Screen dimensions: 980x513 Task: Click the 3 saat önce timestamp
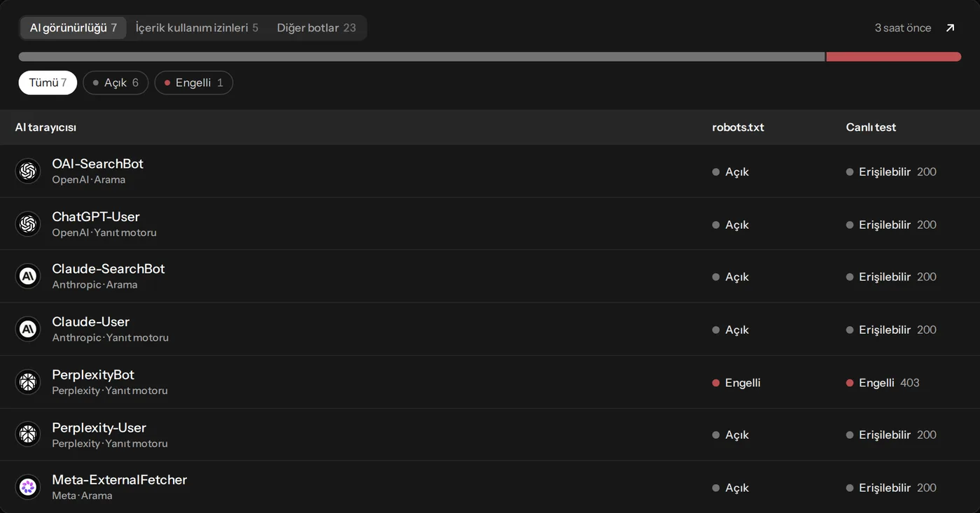pos(903,28)
